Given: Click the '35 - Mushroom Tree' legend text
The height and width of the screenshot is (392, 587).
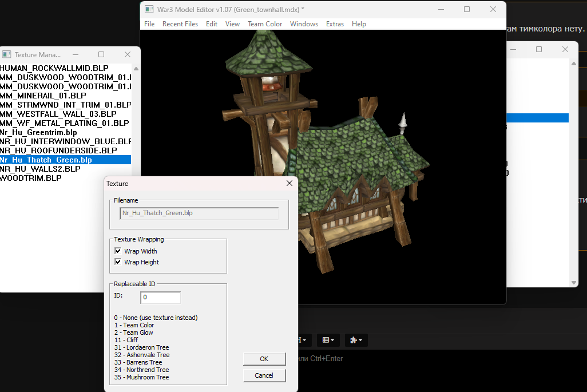Looking at the screenshot, I should (141, 377).
